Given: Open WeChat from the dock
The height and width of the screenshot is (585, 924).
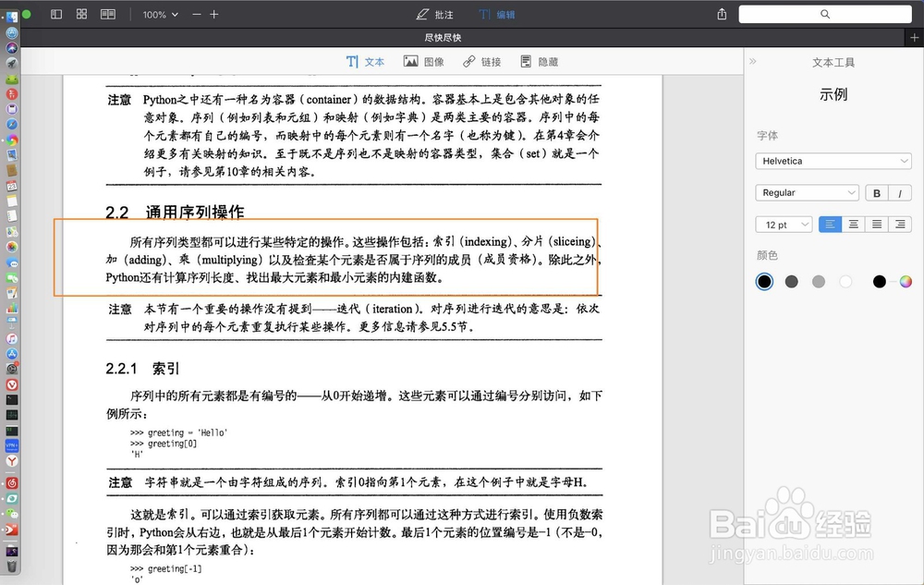Looking at the screenshot, I should [12, 514].
